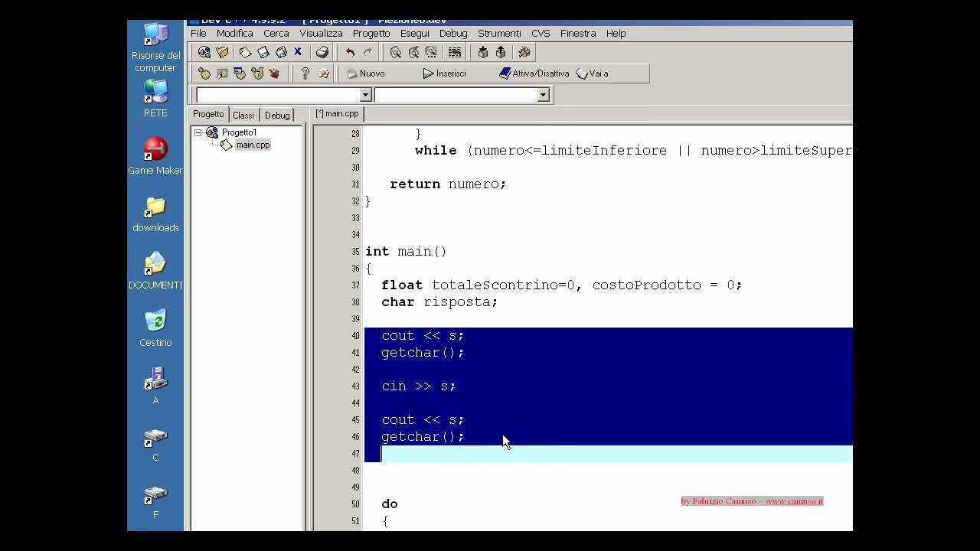Click the Nuovo button

point(365,73)
